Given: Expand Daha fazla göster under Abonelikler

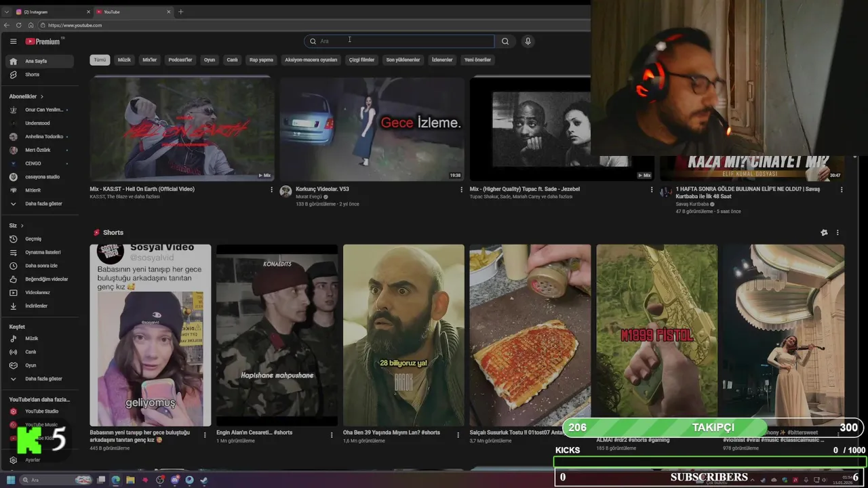Looking at the screenshot, I should (x=39, y=203).
